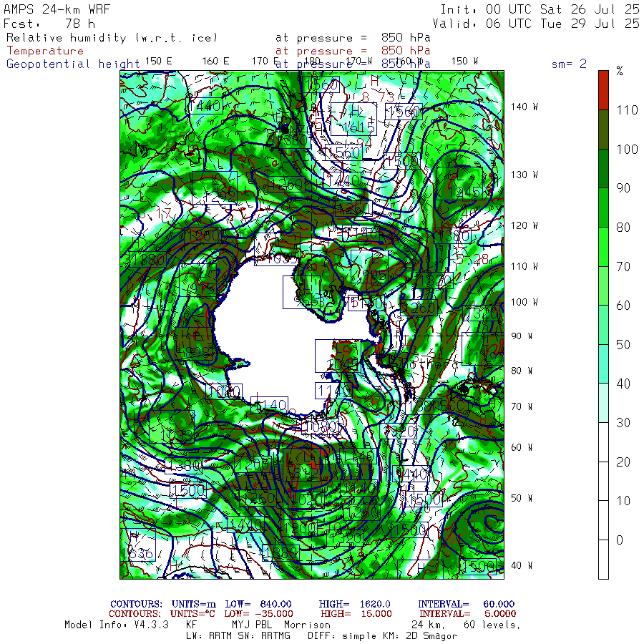The width and height of the screenshot is (644, 644).
Task: Click the '150 W' longitude label above map
Action: (x=465, y=62)
